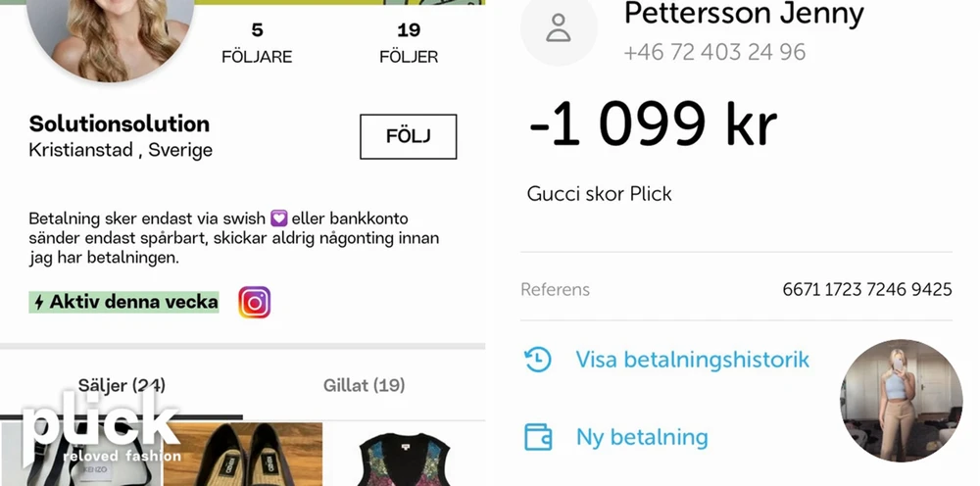Image resolution: width=980 pixels, height=486 pixels.
Task: Open the Instagram icon link
Action: [255, 303]
